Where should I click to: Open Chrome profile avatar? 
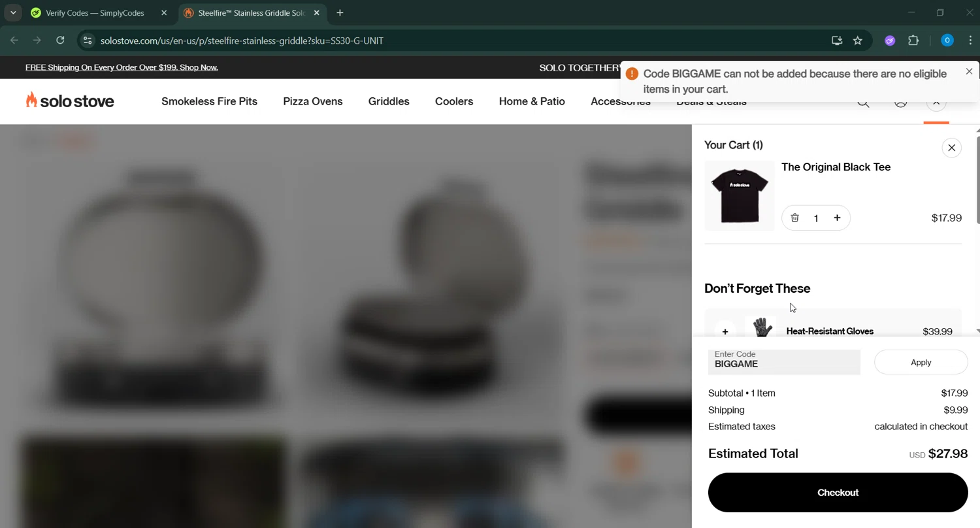(947, 41)
